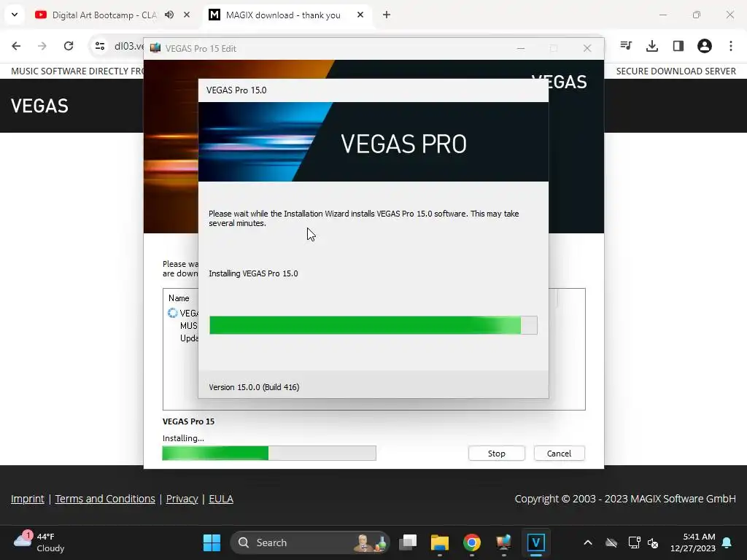Open the Windows Start menu
Screen dimensions: 747x560
pos(212,542)
